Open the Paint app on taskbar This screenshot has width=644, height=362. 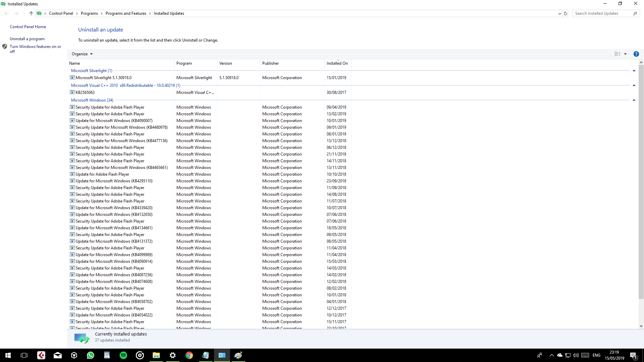pyautogui.click(x=238, y=355)
